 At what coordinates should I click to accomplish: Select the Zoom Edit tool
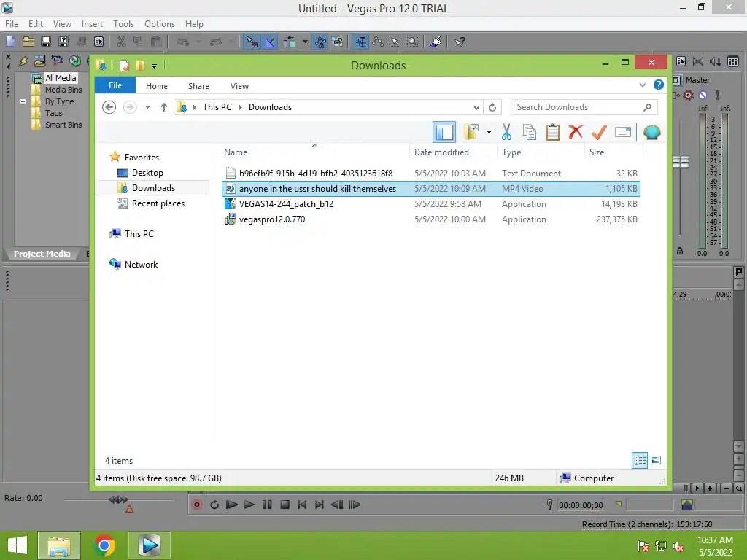(413, 42)
